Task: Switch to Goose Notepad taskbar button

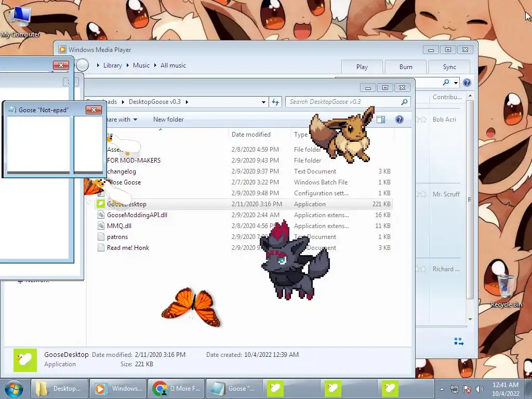Action: pos(234,389)
